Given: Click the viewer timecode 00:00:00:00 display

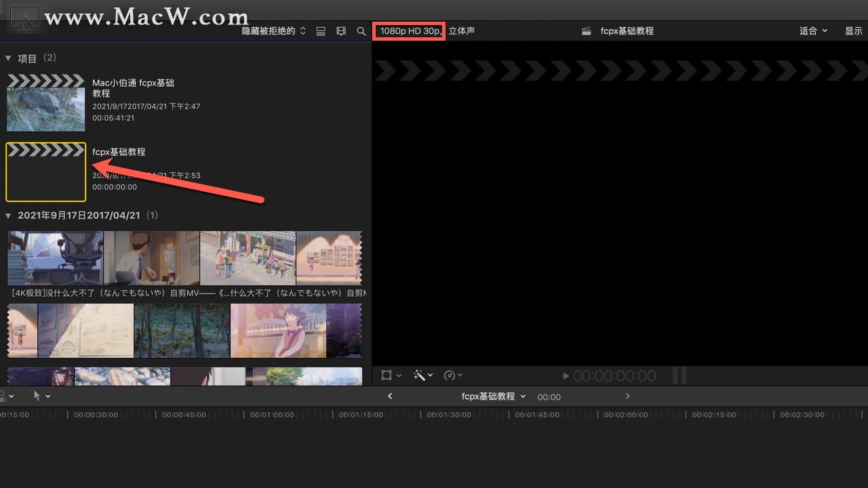Looking at the screenshot, I should (614, 375).
